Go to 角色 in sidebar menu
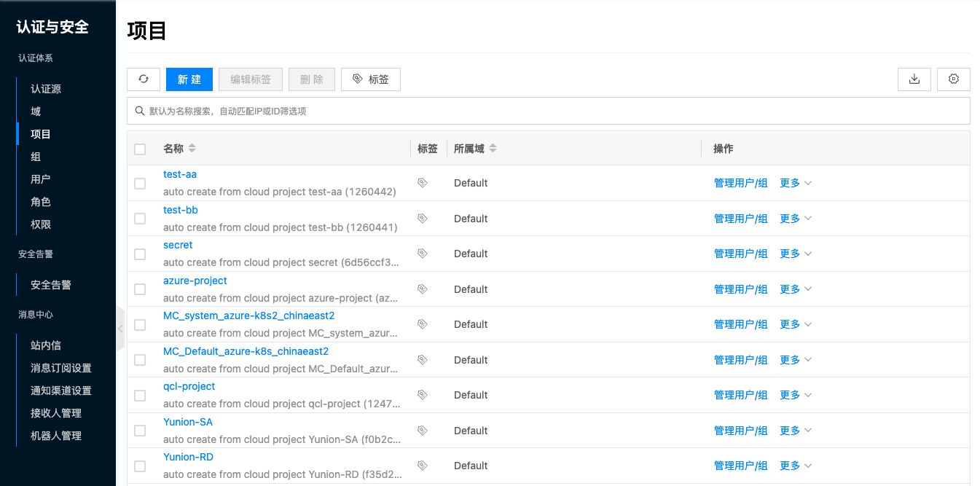The width and height of the screenshot is (980, 486). tap(41, 202)
